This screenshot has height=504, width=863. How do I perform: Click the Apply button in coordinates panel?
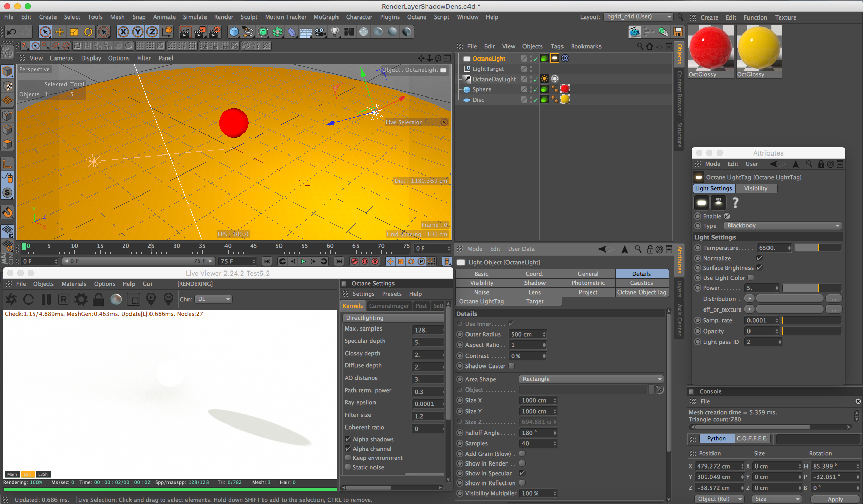(835, 499)
